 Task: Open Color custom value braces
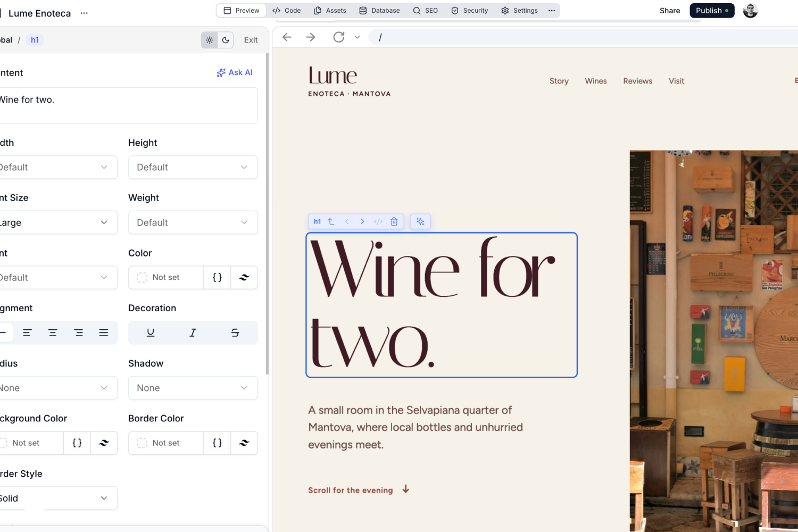217,278
